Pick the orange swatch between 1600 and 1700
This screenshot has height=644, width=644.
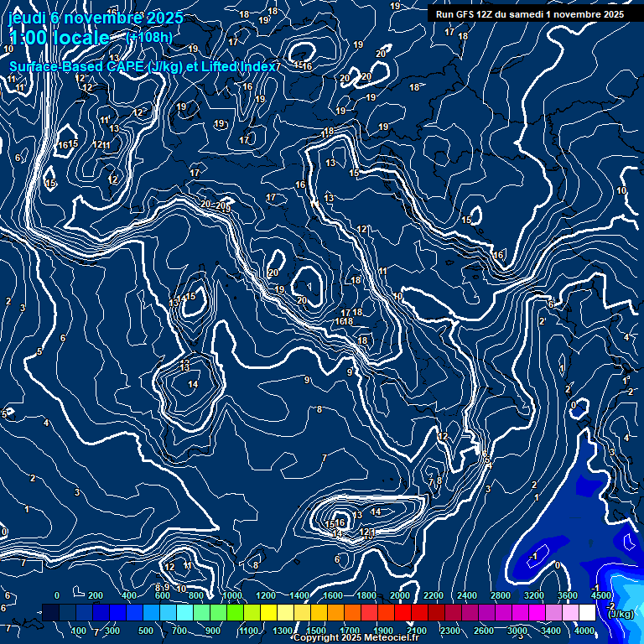coord(336,612)
